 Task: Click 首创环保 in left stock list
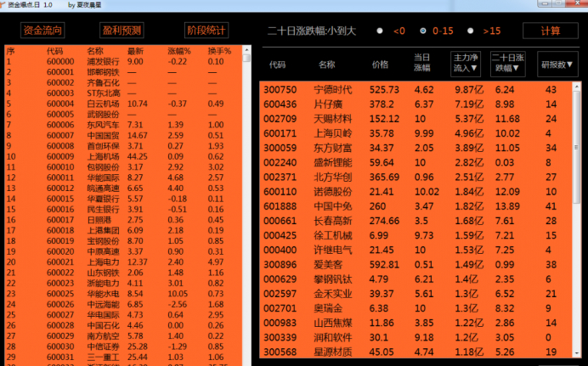click(103, 146)
